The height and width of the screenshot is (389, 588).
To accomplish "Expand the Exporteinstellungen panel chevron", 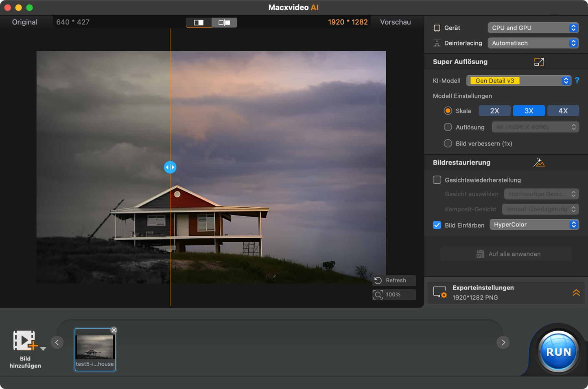I will pos(576,293).
